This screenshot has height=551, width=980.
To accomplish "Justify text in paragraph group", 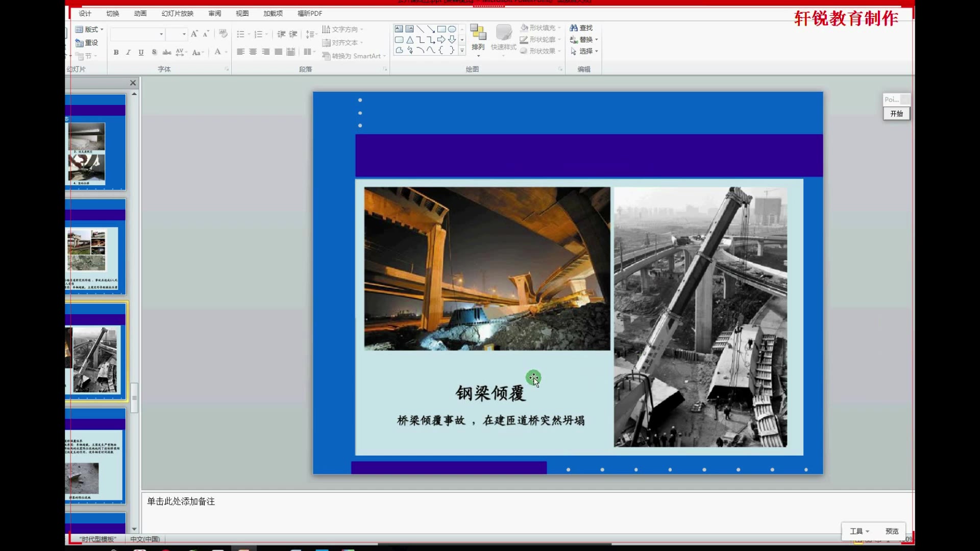I will coord(278,52).
